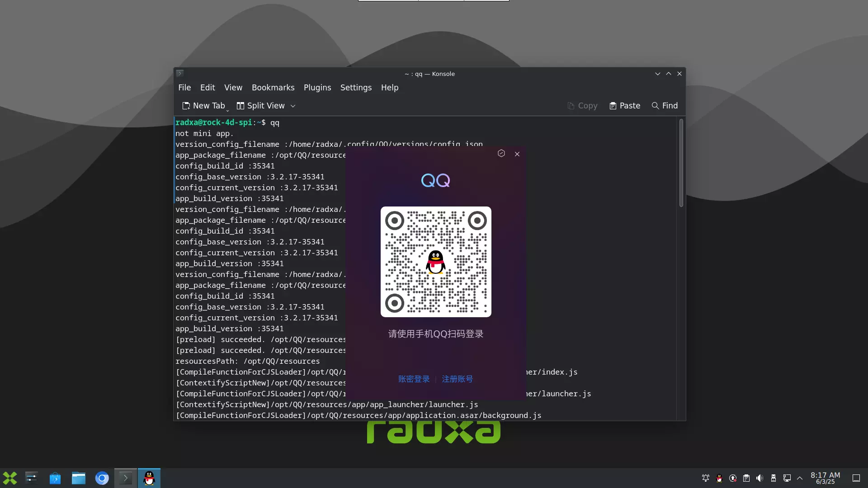Open the clipboard tray icon

[746, 478]
